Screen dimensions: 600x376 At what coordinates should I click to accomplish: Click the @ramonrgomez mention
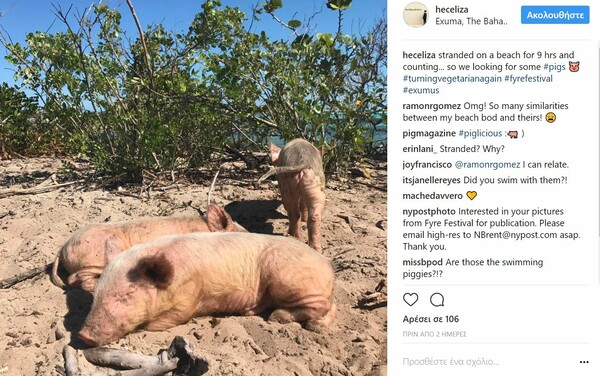pos(487,165)
